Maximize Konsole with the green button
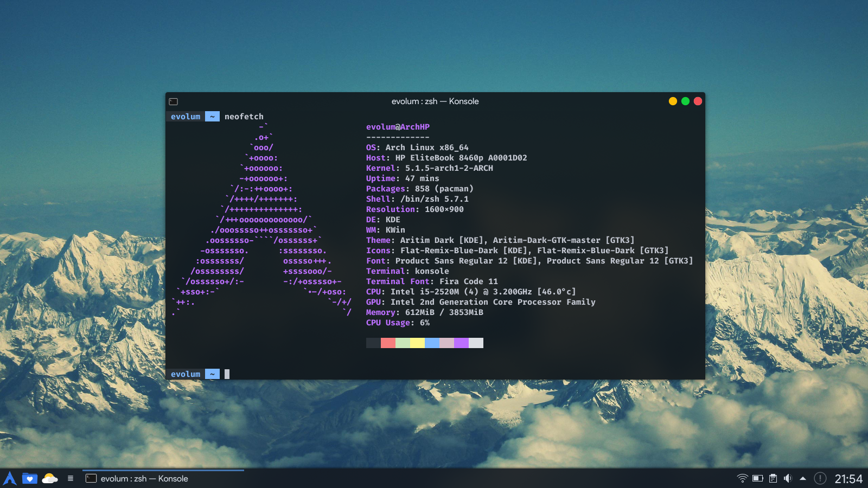This screenshot has height=488, width=868. point(685,101)
